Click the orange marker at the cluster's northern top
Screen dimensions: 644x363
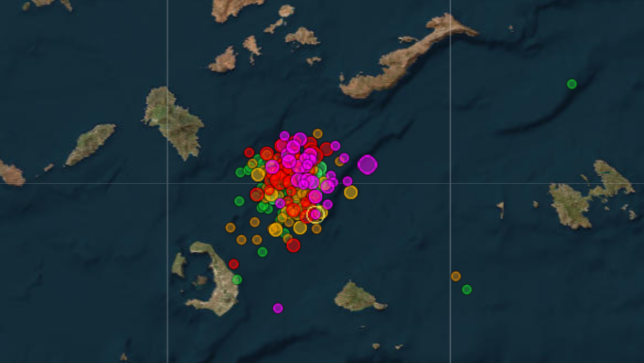(317, 133)
